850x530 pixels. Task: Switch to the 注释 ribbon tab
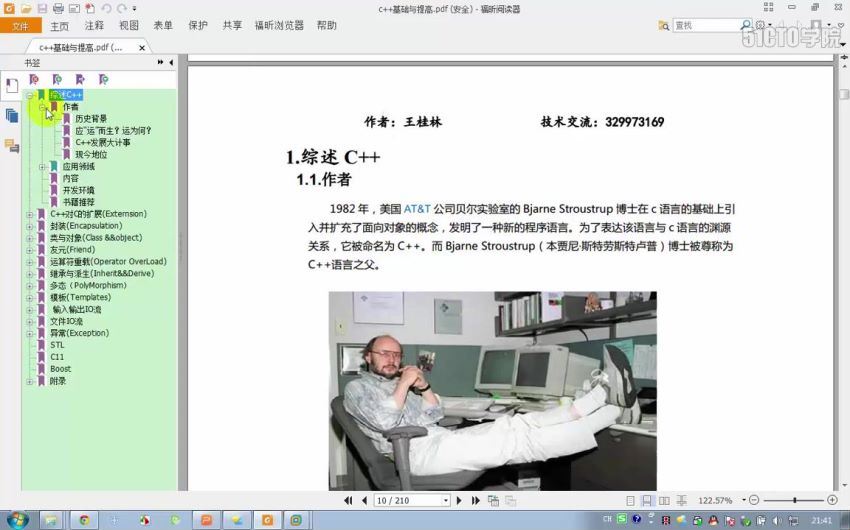94,25
